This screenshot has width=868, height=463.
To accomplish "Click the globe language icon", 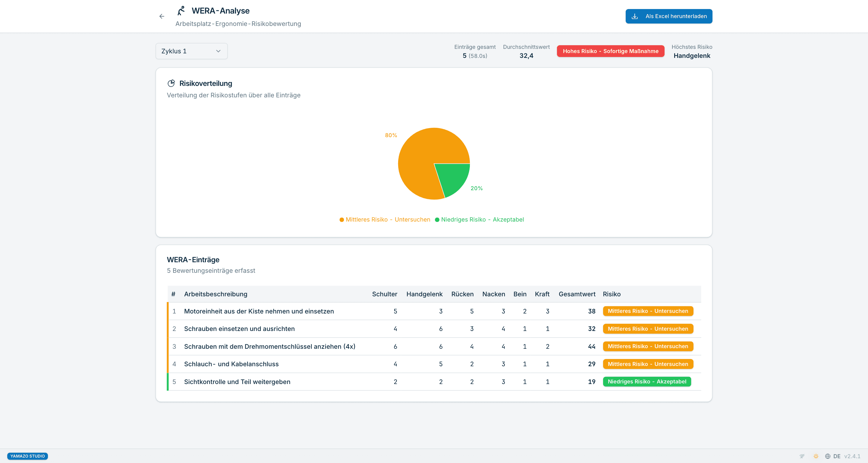I will tap(828, 456).
